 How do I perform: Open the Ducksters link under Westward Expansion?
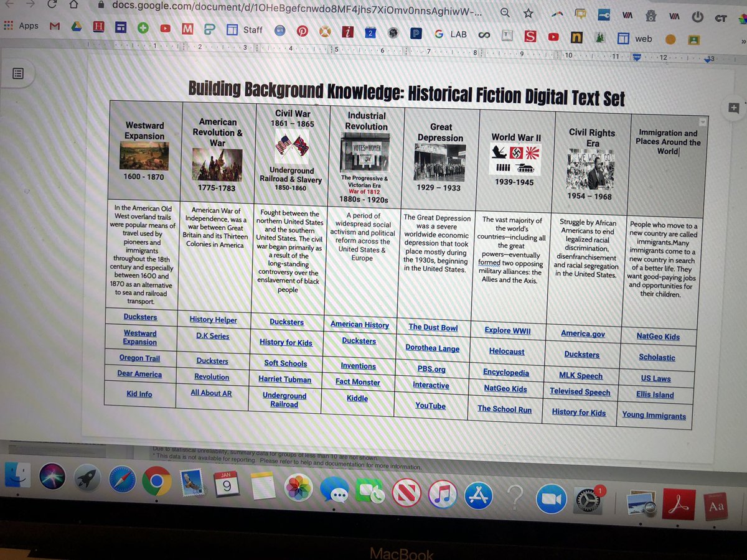140,317
